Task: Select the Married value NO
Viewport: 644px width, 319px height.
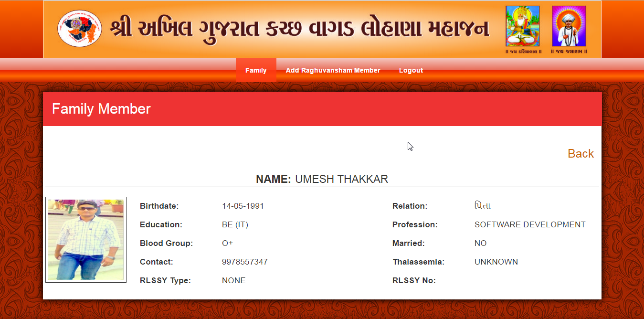Action: [481, 244]
